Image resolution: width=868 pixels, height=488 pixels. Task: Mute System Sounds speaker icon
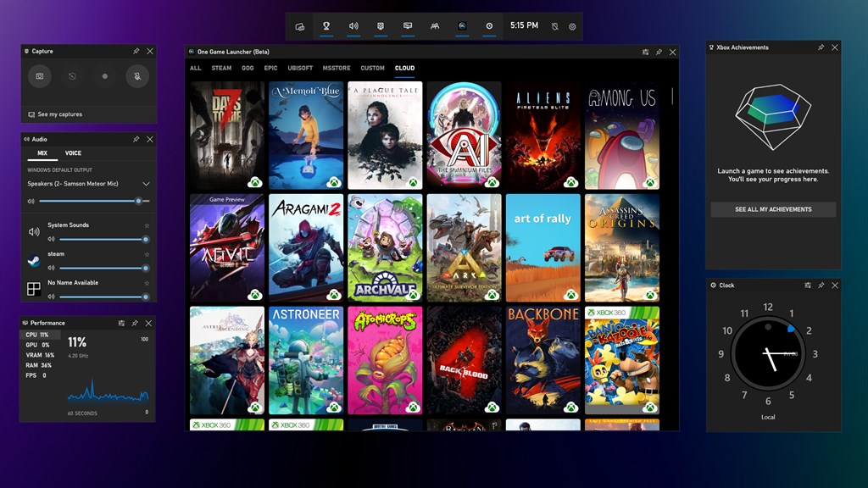51,240
